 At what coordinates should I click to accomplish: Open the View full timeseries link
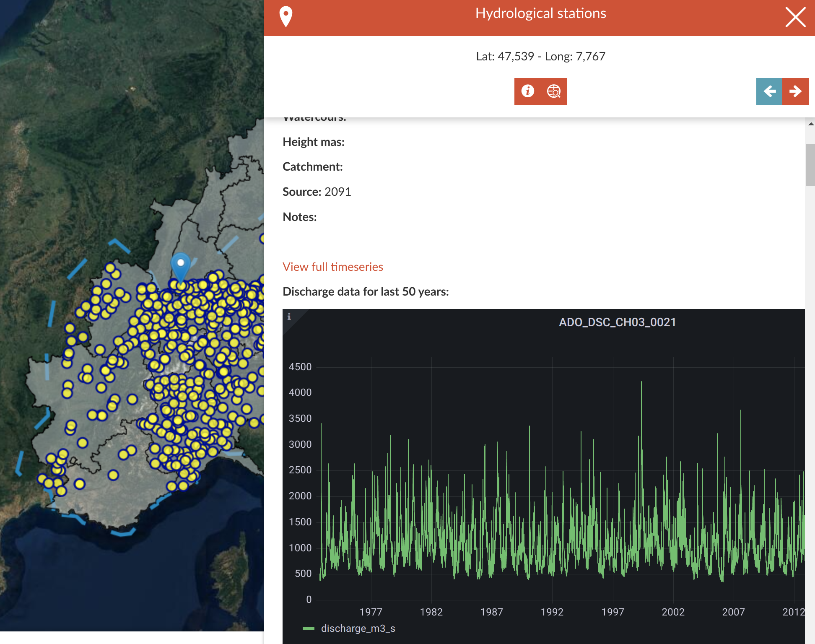[x=332, y=267]
